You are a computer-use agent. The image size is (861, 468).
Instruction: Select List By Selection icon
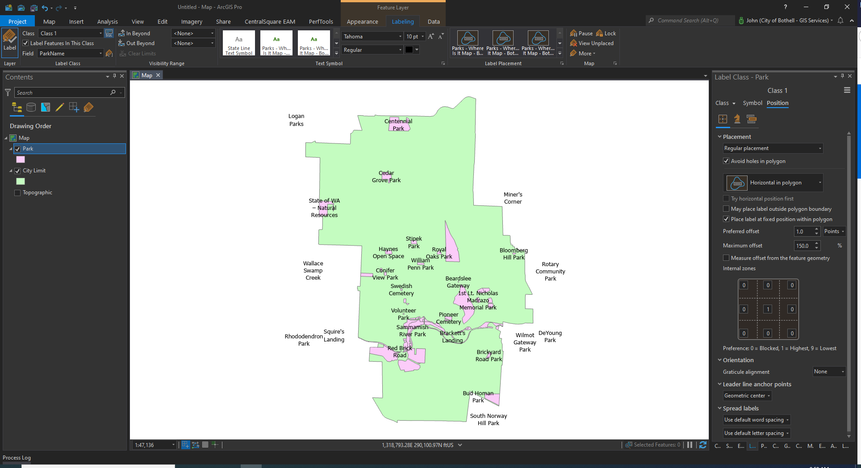[x=46, y=108]
